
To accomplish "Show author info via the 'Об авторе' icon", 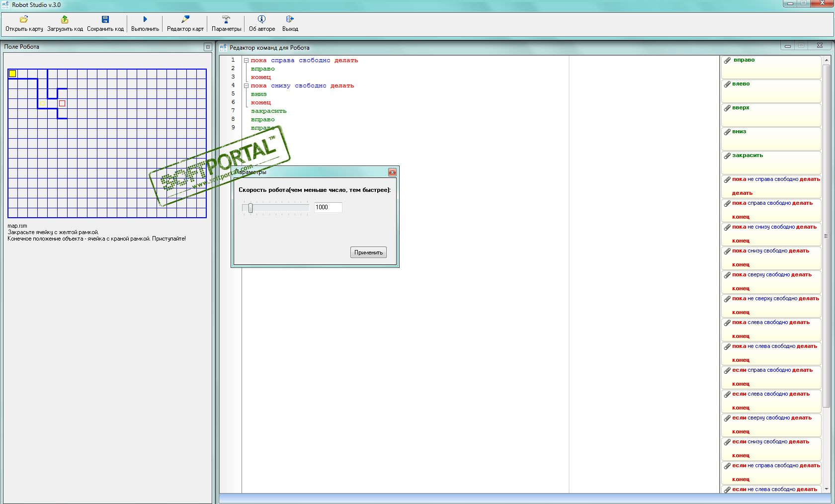I will click(261, 19).
